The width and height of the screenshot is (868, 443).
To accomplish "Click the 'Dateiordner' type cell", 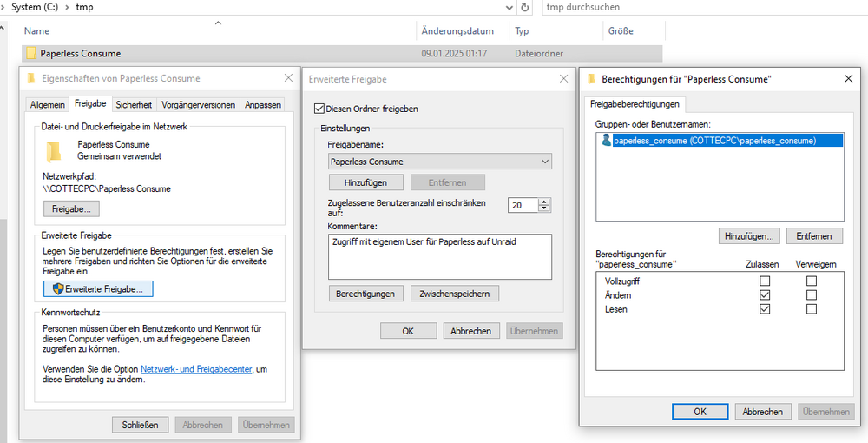I will pos(539,54).
